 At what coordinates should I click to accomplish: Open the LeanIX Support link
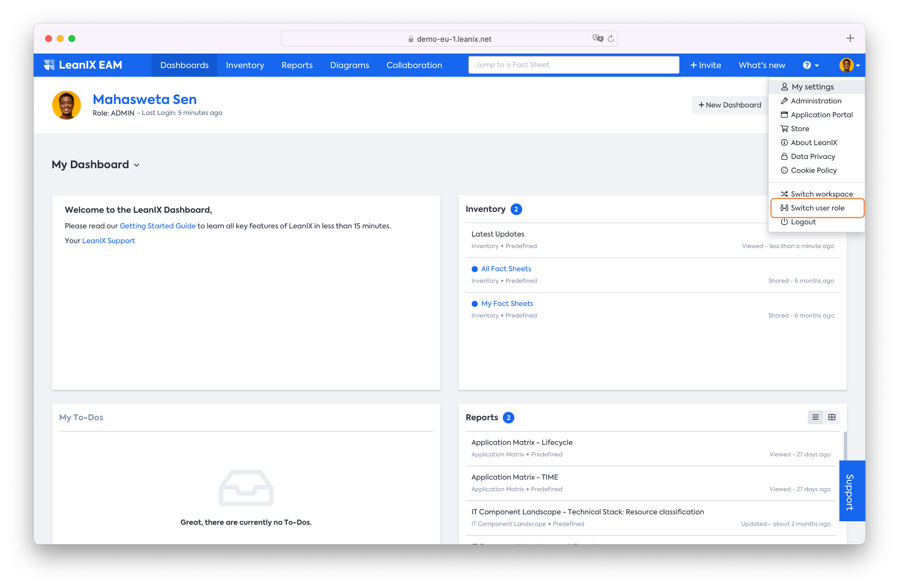109,241
